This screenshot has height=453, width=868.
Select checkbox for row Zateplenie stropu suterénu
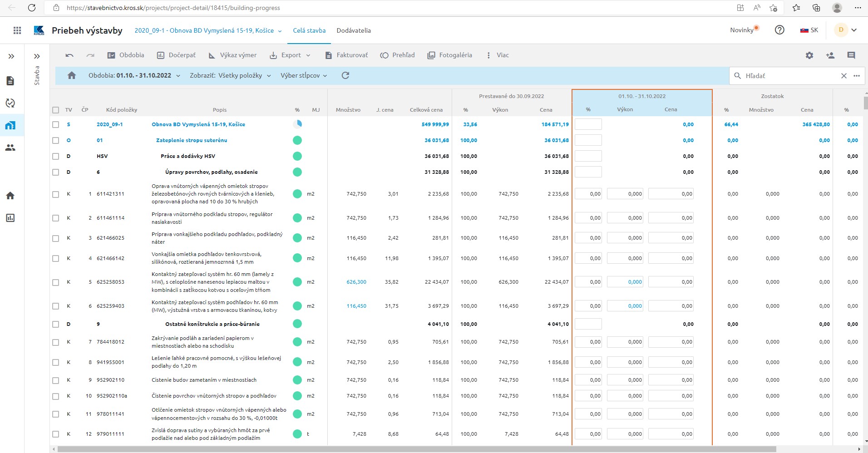click(56, 141)
